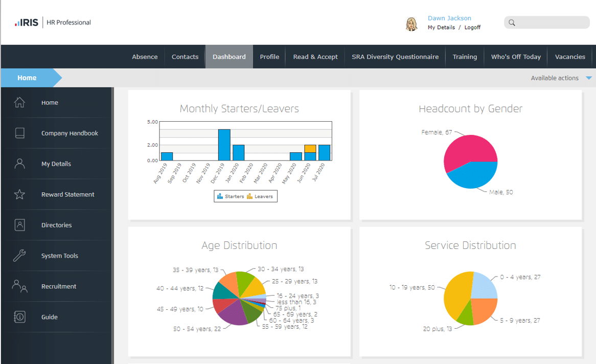The image size is (596, 364).
Task: Toggle Leavers series in chart legend
Action: click(x=260, y=196)
